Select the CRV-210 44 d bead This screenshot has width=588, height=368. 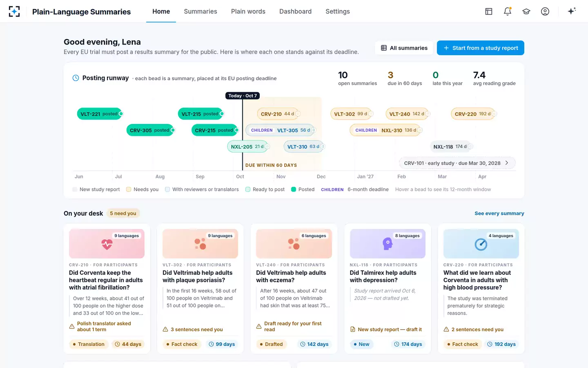click(x=278, y=114)
